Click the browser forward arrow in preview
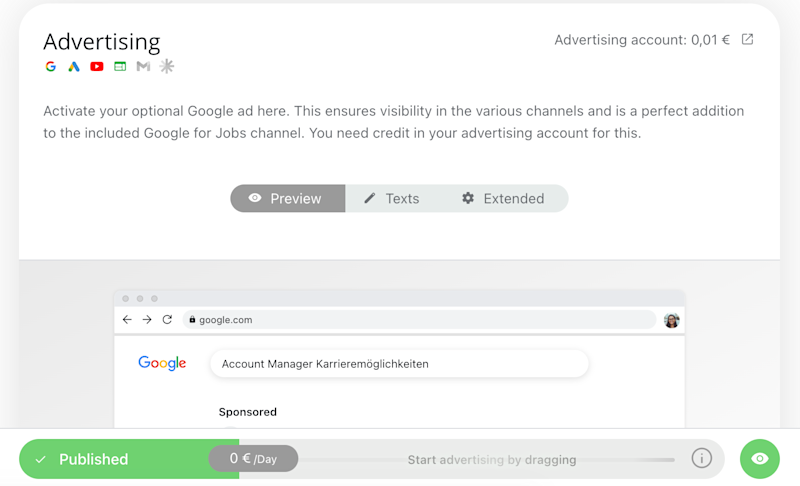The width and height of the screenshot is (800, 486). [x=147, y=320]
